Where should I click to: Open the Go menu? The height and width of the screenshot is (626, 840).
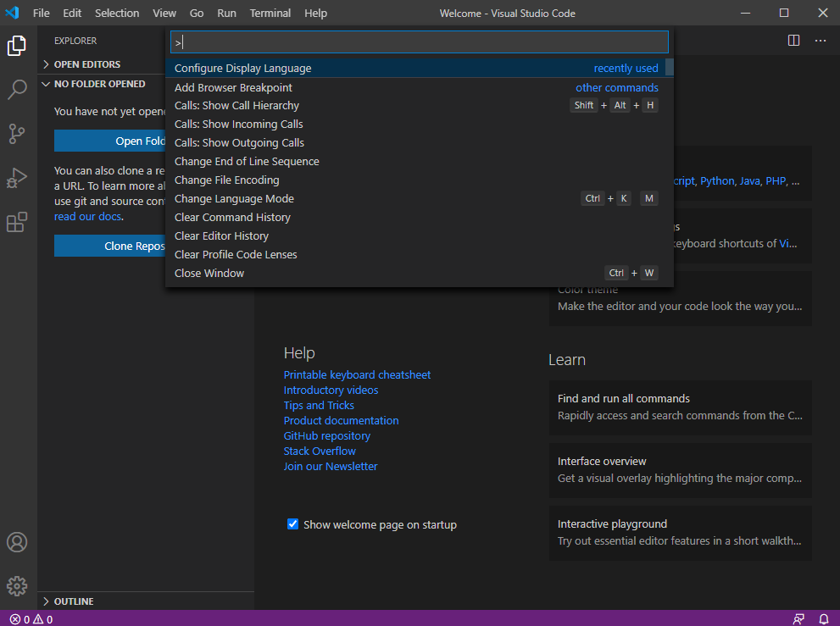[197, 13]
